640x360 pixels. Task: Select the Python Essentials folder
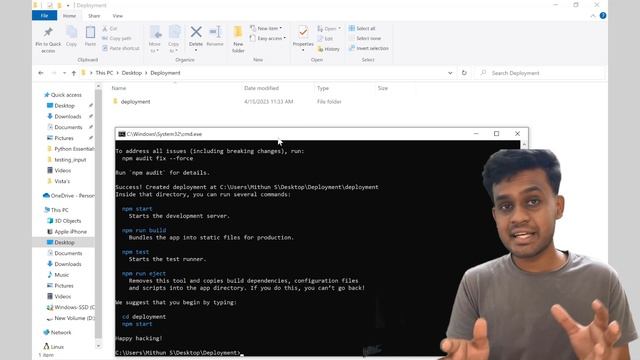(x=71, y=149)
